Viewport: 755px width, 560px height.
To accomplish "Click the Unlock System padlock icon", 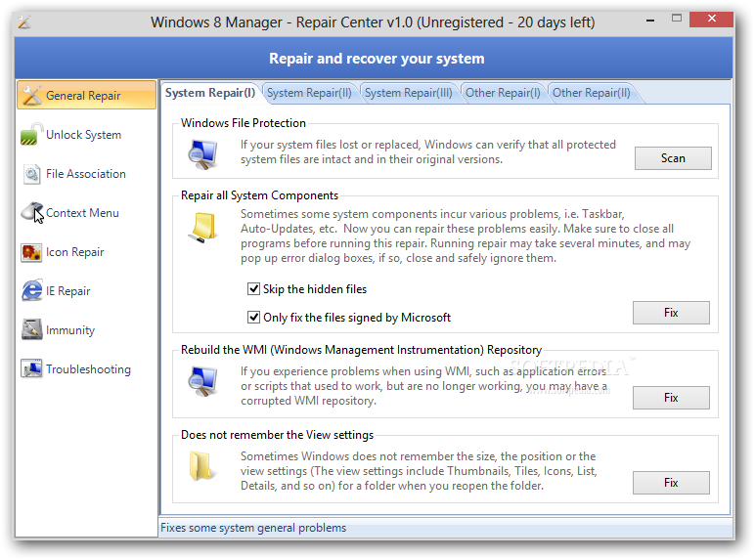I will (31, 134).
